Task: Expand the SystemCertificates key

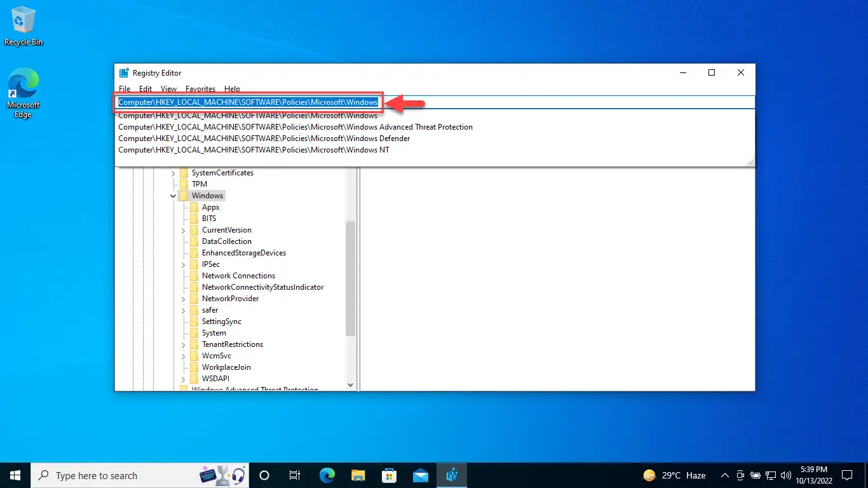Action: tap(173, 173)
